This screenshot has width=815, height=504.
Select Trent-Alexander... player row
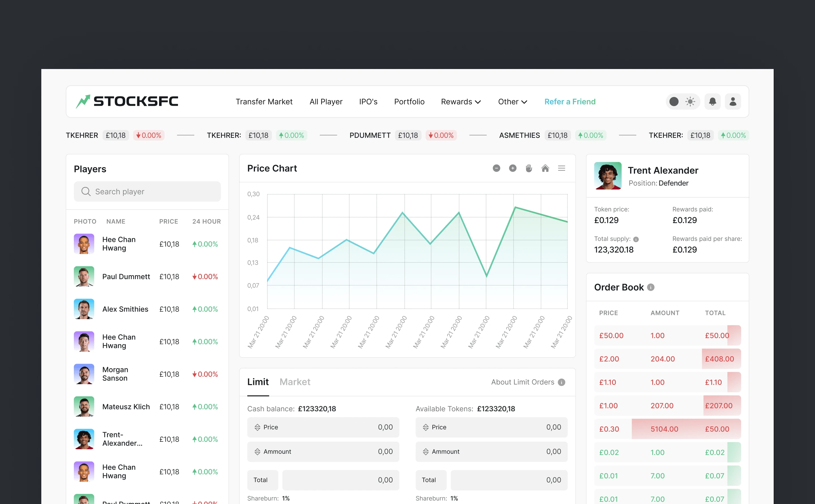(x=147, y=439)
